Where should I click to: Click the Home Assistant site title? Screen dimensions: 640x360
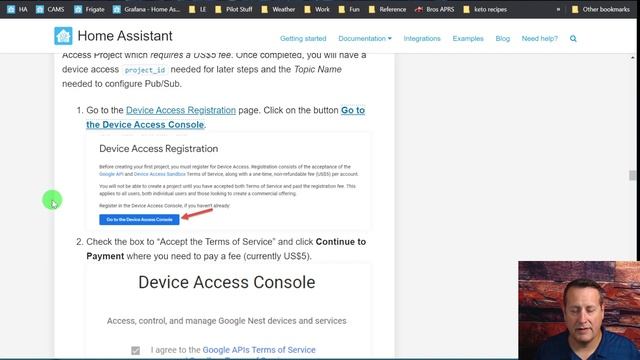point(125,36)
